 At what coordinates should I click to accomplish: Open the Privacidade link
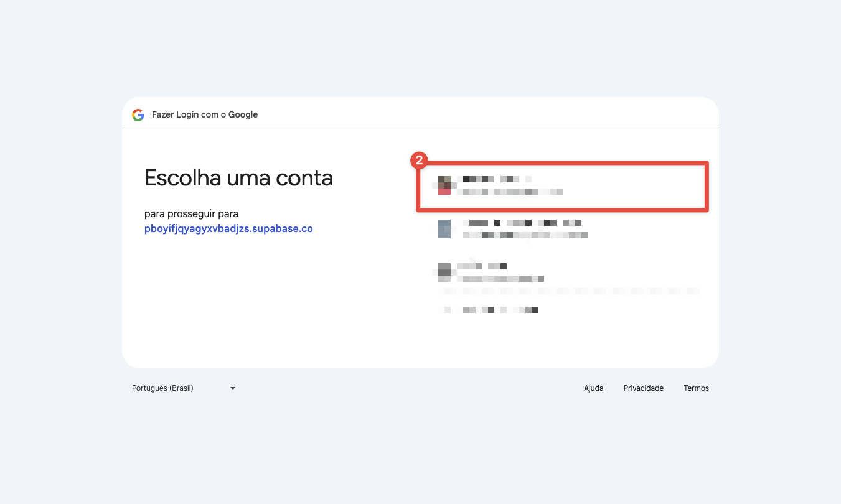tap(643, 388)
